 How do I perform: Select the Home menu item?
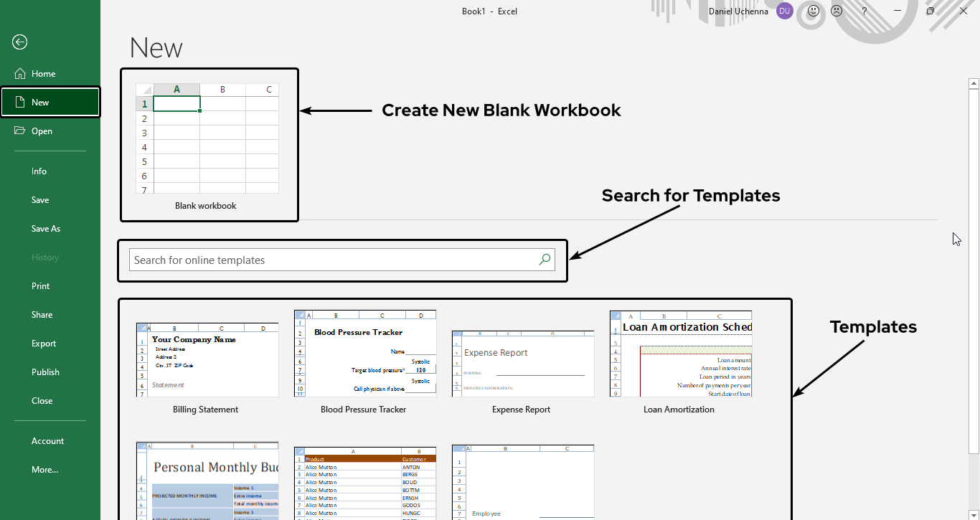click(x=43, y=74)
